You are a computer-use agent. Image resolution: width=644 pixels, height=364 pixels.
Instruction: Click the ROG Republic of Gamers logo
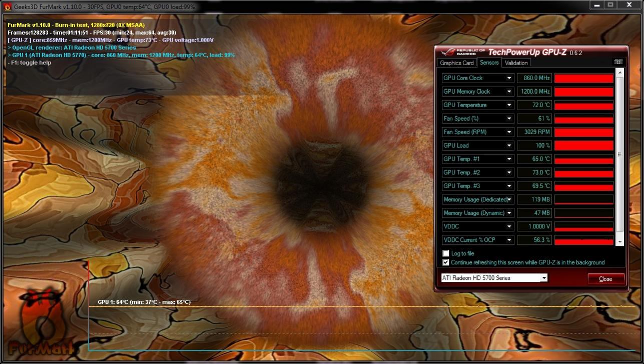tap(463, 52)
